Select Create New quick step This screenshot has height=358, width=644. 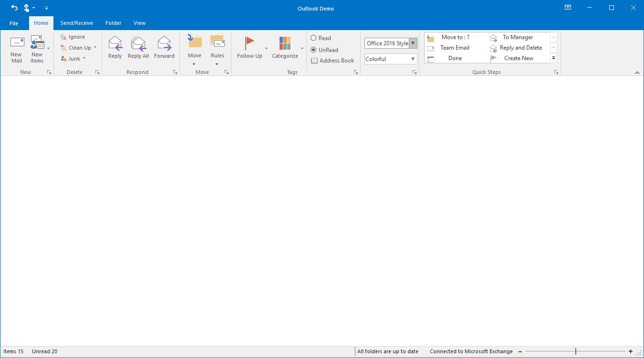(518, 58)
